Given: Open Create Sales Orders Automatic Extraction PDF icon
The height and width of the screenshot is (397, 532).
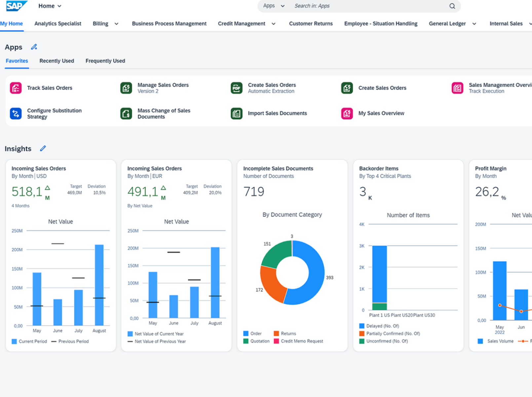Looking at the screenshot, I should point(237,88).
